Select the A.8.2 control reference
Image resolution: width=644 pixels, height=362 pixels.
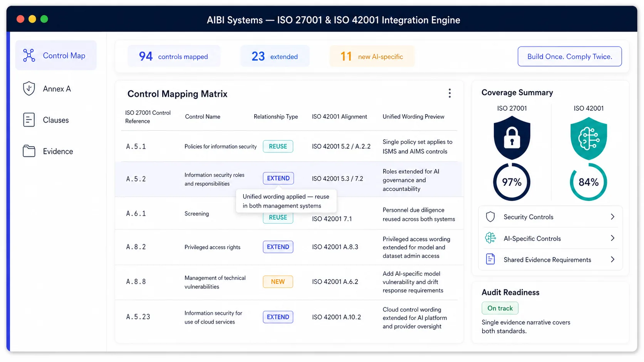click(x=136, y=247)
